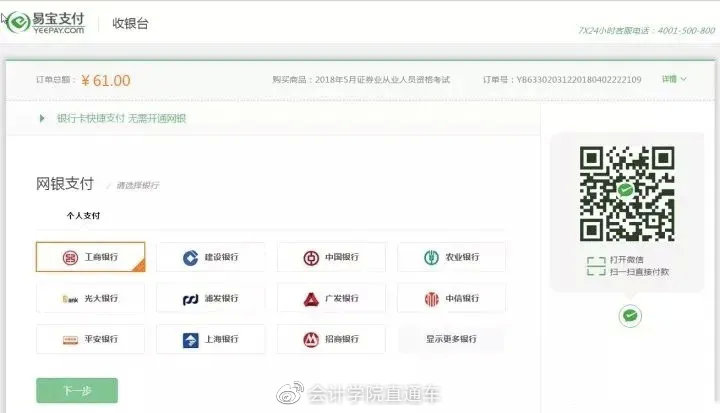Click the order number text 订单号
This screenshot has width=720, height=413.
pyautogui.click(x=562, y=79)
